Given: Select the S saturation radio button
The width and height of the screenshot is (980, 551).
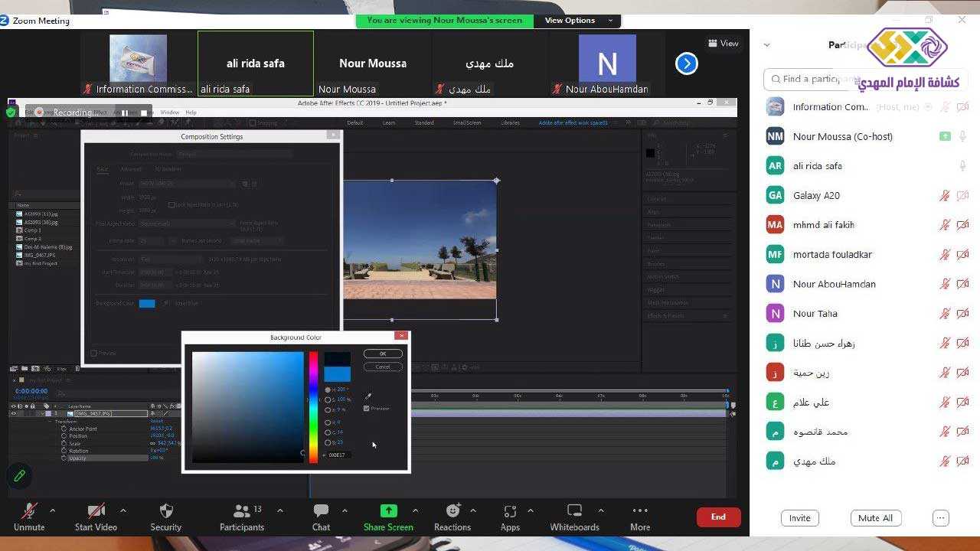Looking at the screenshot, I should pos(328,399).
